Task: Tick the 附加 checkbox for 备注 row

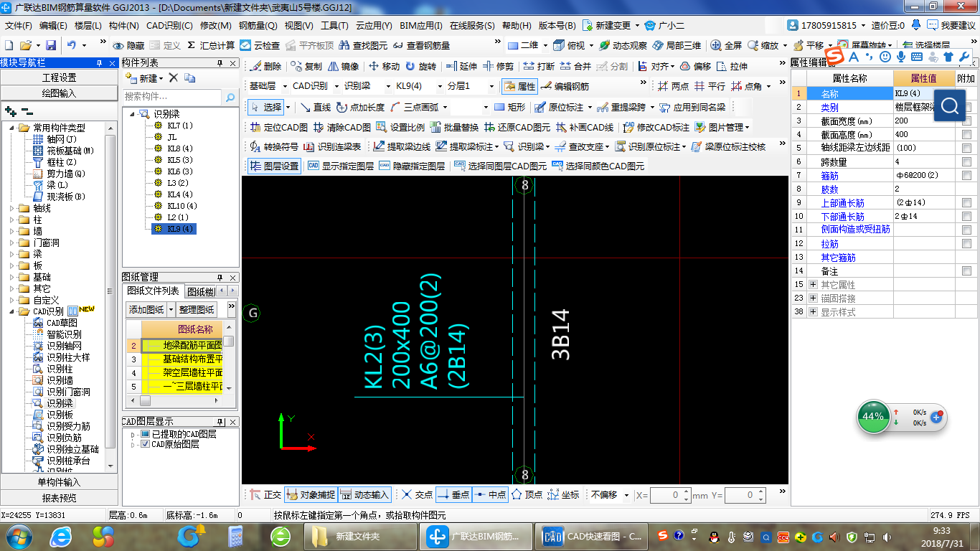Action: [966, 271]
